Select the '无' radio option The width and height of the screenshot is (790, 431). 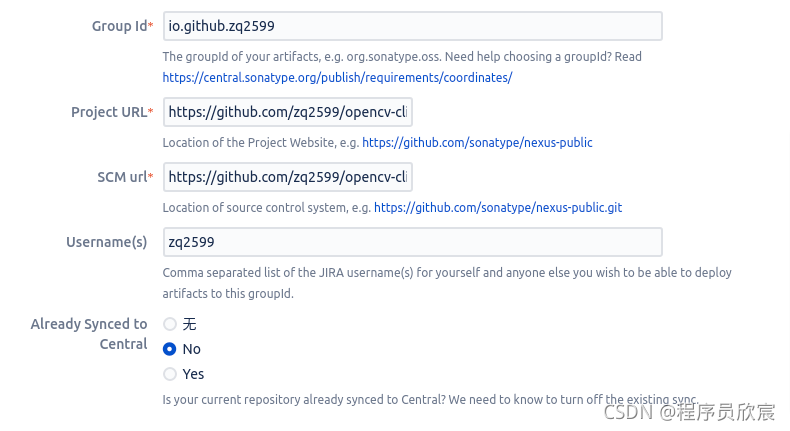(170, 324)
